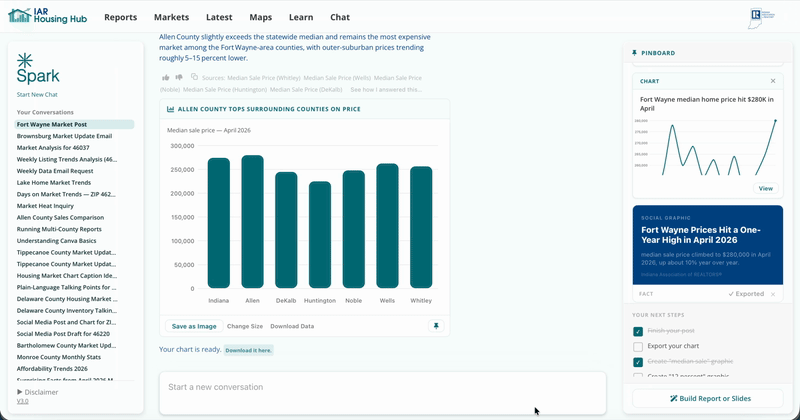Open Allen County Sales Comparison conversation

point(60,217)
